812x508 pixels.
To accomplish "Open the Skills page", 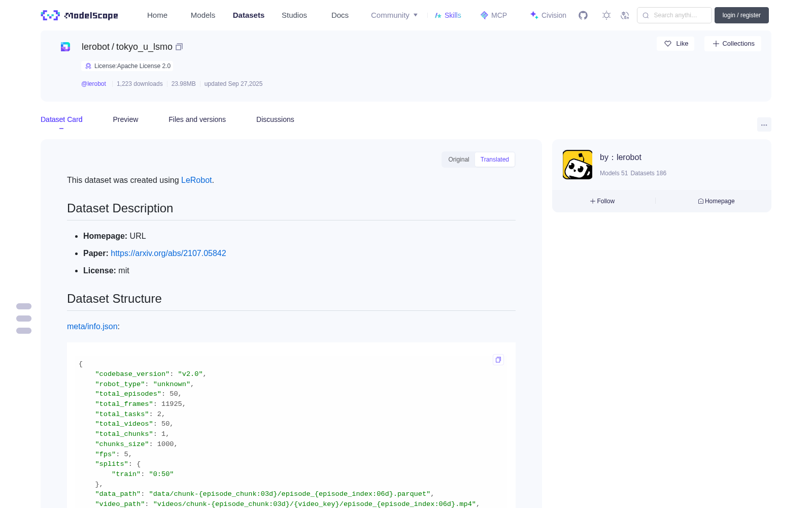I will pyautogui.click(x=448, y=15).
